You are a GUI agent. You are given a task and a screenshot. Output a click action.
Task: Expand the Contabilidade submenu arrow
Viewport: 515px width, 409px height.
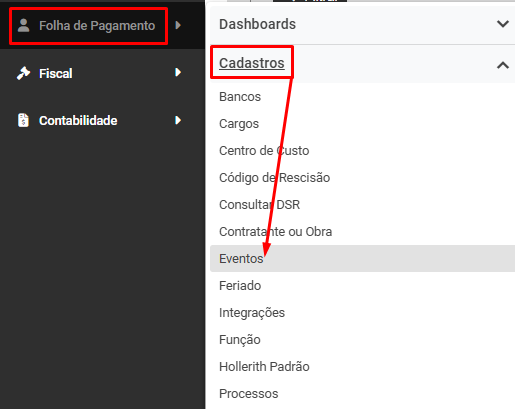point(178,120)
